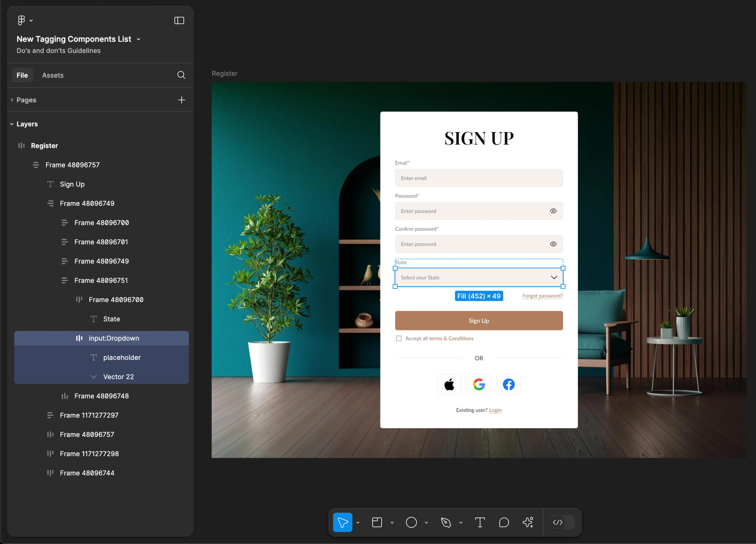Click the Apple sign-in icon

pyautogui.click(x=449, y=384)
